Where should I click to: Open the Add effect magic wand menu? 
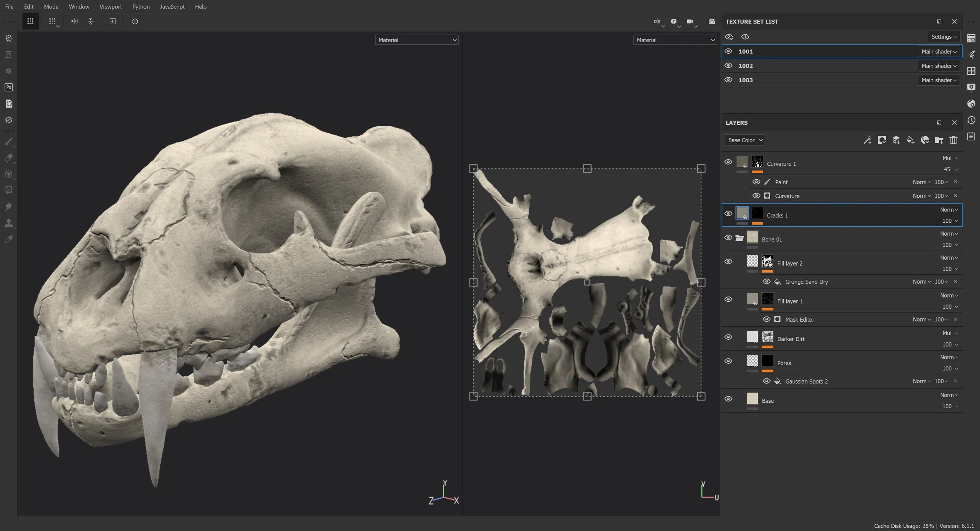[868, 140]
